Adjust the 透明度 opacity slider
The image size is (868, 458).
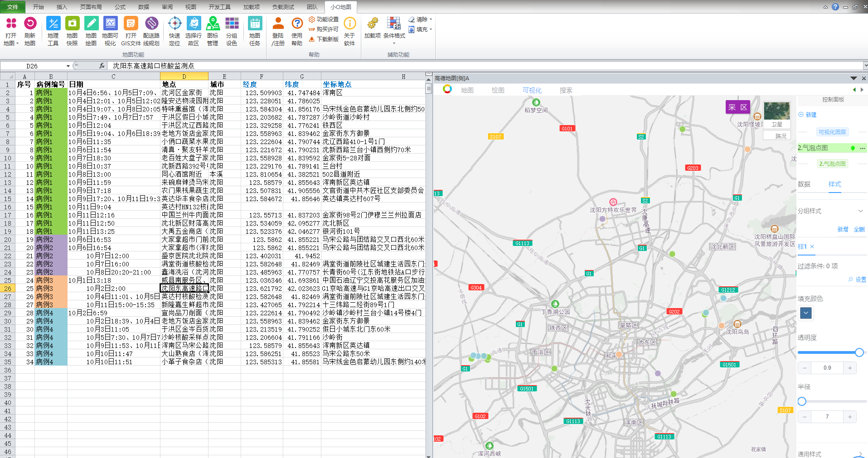tap(859, 352)
